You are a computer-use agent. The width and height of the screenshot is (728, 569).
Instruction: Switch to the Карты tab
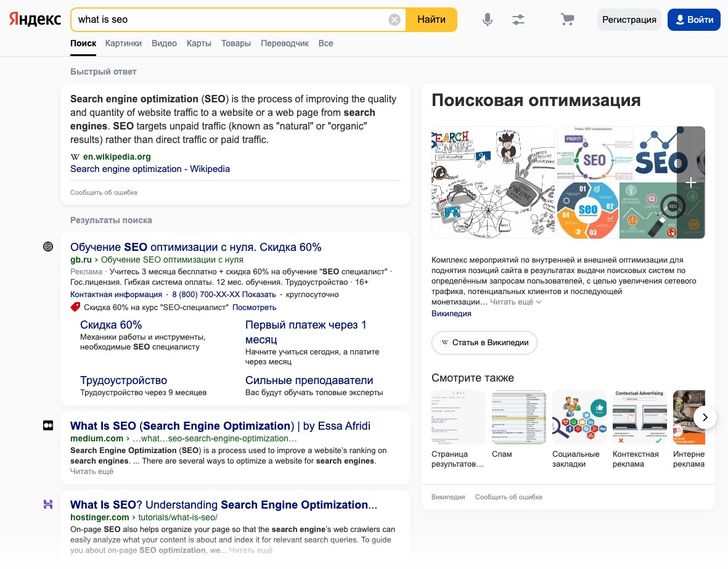tap(198, 43)
